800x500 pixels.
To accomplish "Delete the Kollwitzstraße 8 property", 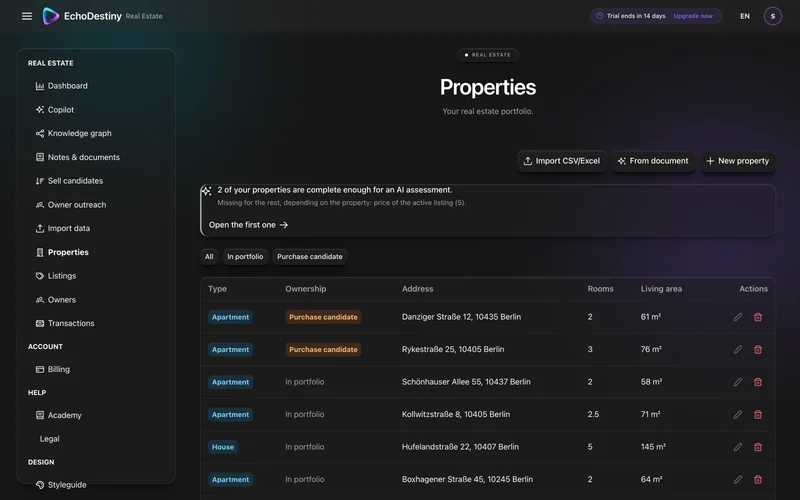I will coord(758,414).
